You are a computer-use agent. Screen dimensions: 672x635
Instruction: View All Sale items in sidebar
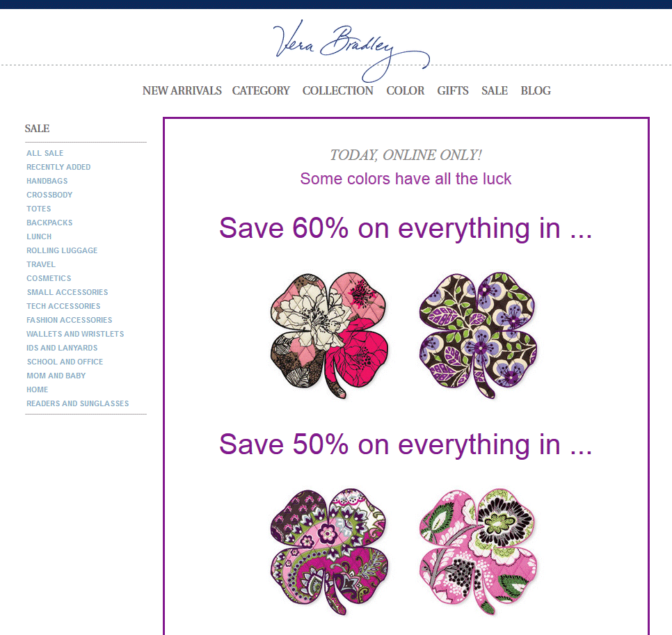click(45, 153)
